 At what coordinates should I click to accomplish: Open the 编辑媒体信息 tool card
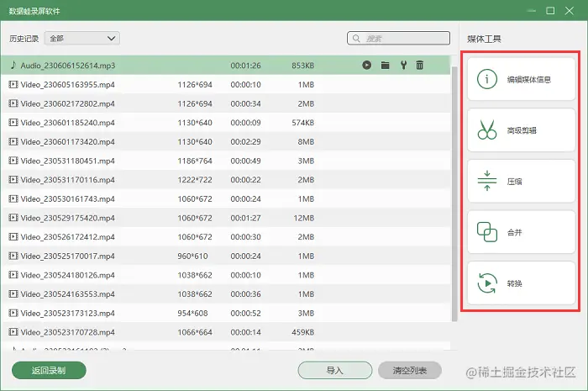point(522,79)
